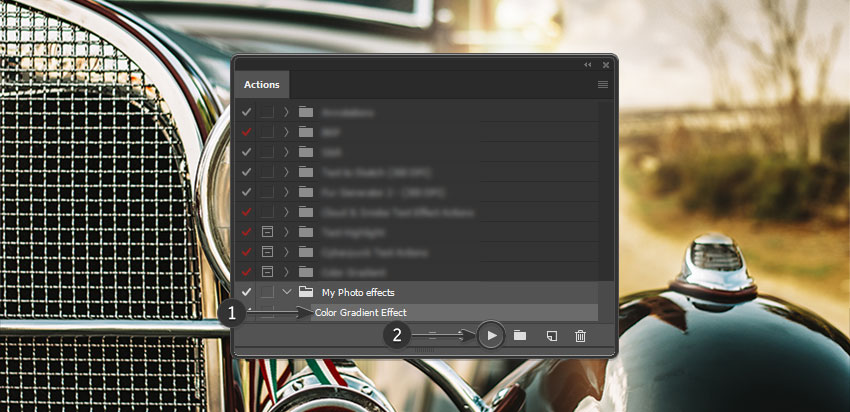
Task: Click the My Photo effects open-folder icon
Action: pos(306,292)
